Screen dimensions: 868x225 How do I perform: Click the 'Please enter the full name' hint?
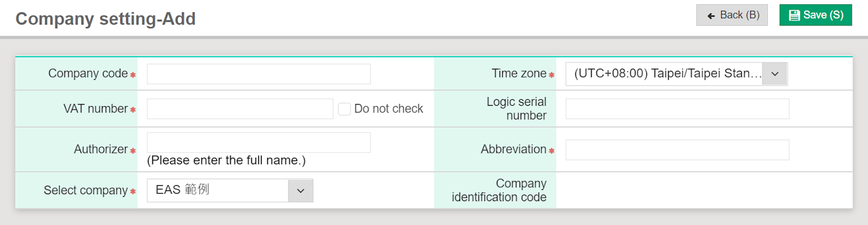coord(226,160)
